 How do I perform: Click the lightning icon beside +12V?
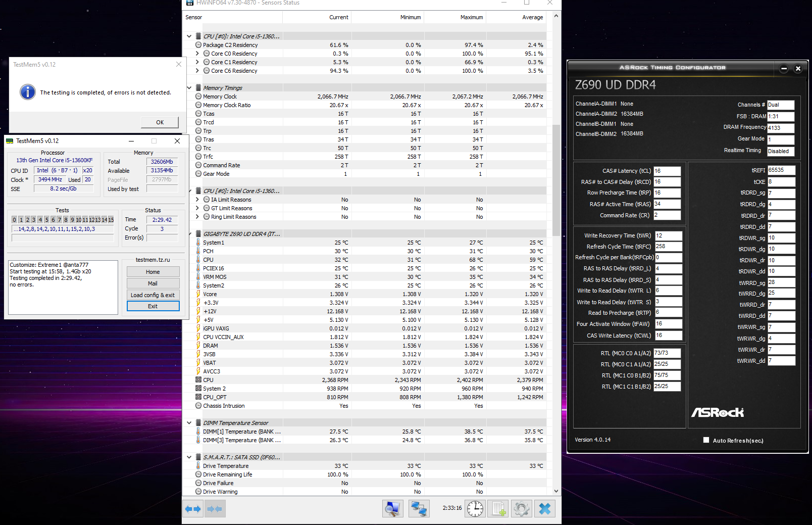198,311
